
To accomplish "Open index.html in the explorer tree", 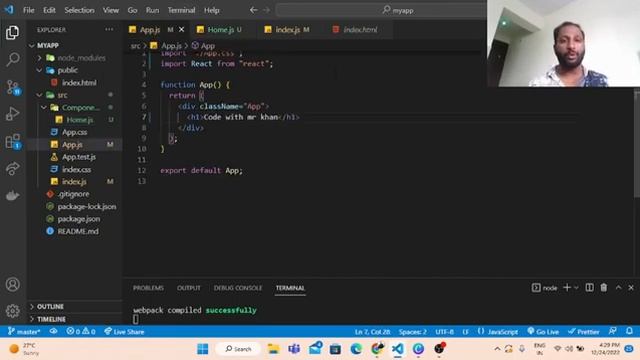I will point(79,82).
